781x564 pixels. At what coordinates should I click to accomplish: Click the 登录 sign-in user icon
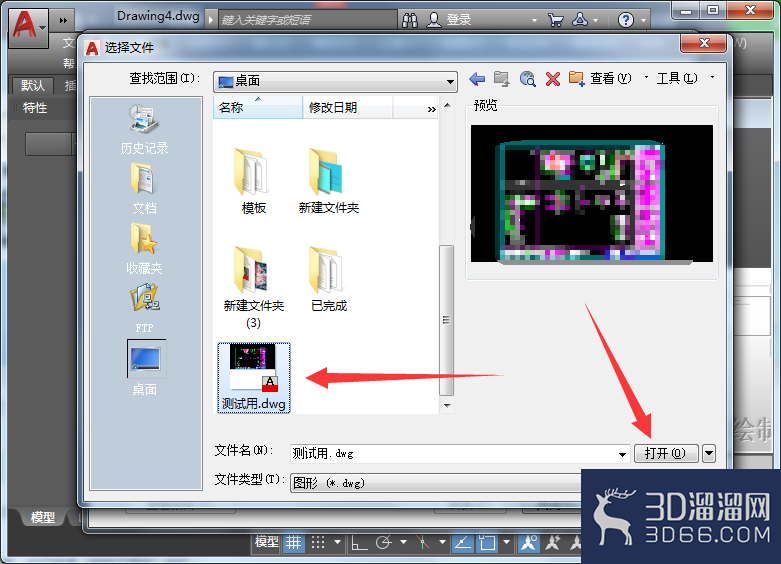pos(434,20)
